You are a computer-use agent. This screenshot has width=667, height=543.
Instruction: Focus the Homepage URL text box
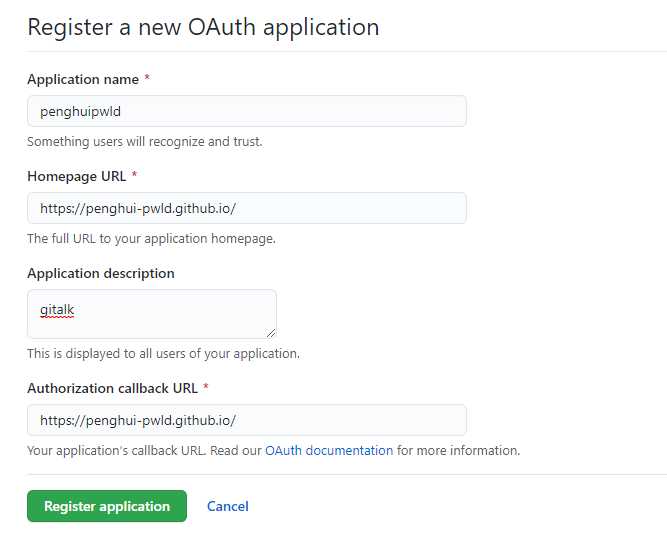coord(246,208)
